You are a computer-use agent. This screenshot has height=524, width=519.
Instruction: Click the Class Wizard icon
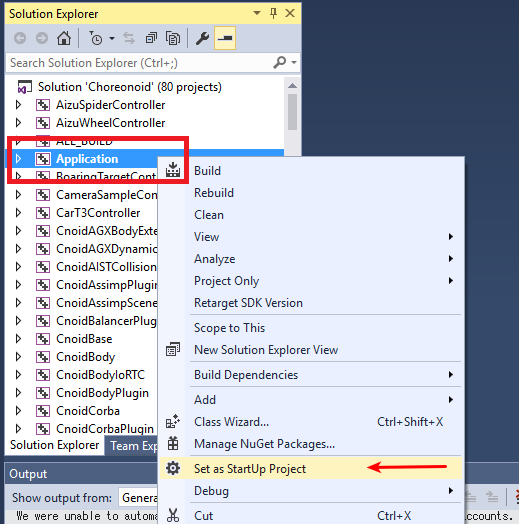click(173, 422)
